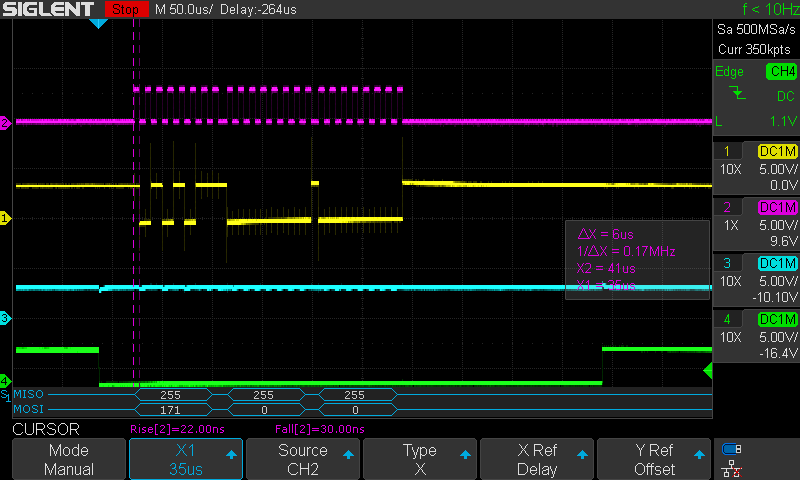Select the X1 35us cursor softkey
Viewport: 800px width, 480px height.
(186, 459)
